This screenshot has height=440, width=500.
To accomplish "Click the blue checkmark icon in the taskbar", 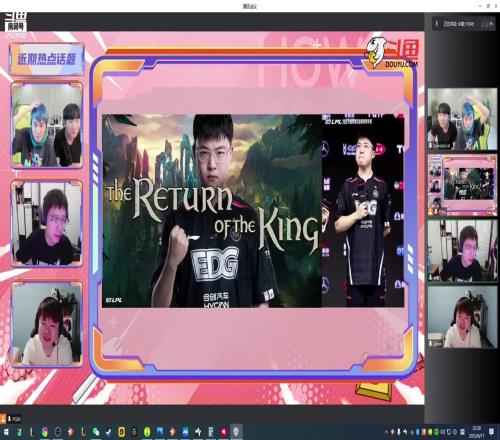I will pos(109,432).
